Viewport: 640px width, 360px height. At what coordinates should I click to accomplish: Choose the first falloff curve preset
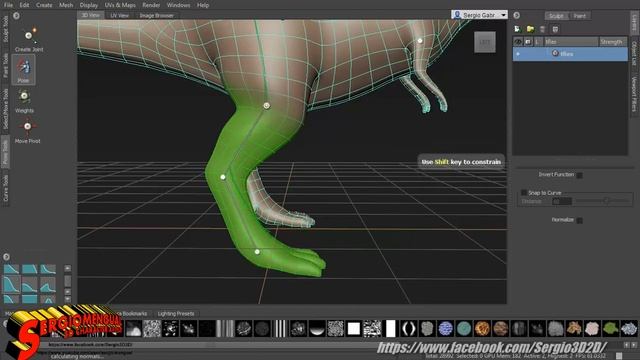11,269
